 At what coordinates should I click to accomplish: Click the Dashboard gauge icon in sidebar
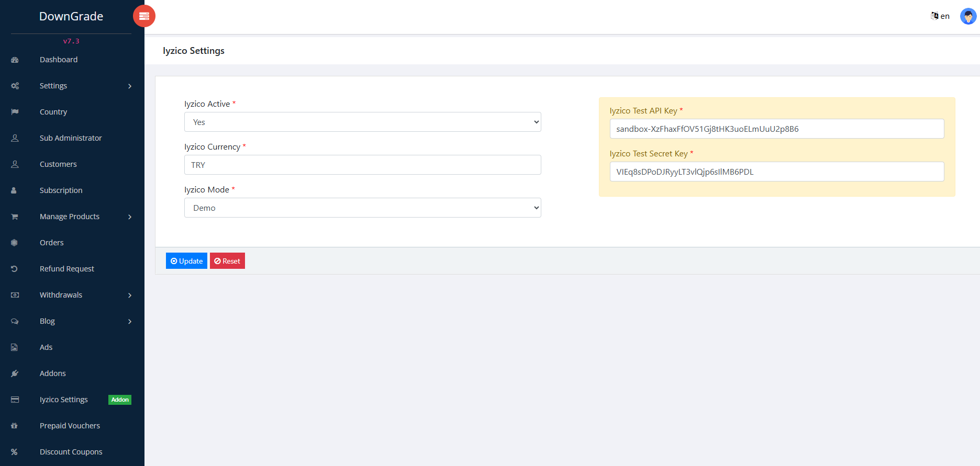15,60
